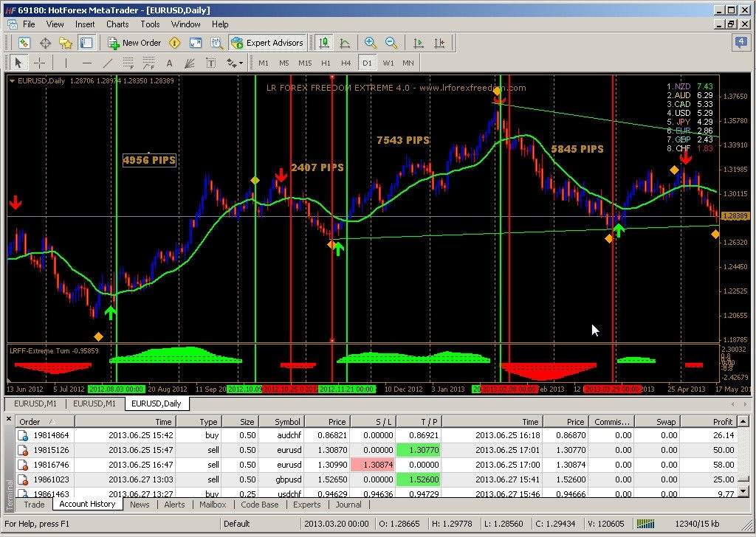Open the Data Window crosshair-circle icon

45,43
